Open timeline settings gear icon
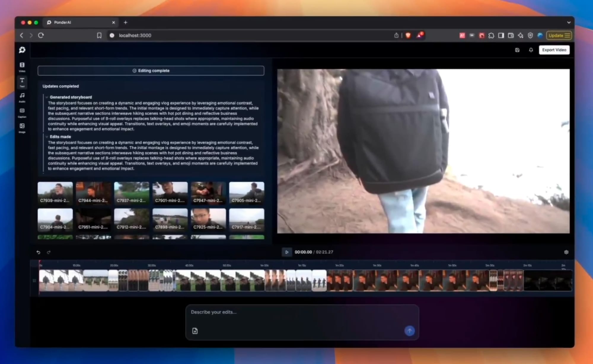This screenshot has width=593, height=364. 566,252
